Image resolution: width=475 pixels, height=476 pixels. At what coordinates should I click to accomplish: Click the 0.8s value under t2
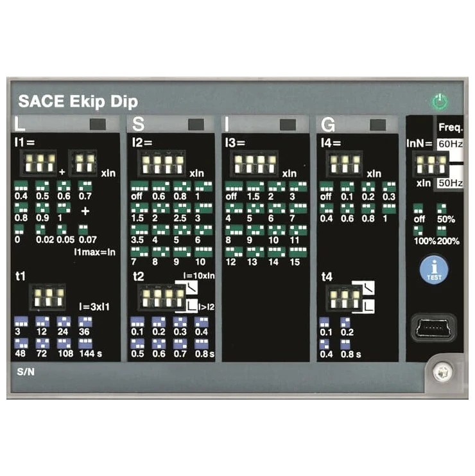(205, 354)
